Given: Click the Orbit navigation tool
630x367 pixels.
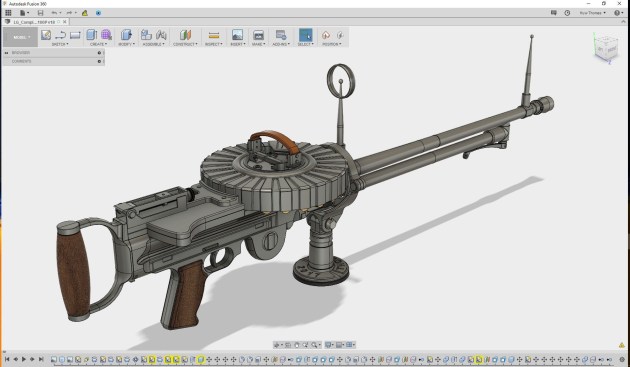Looking at the screenshot, I should point(278,345).
